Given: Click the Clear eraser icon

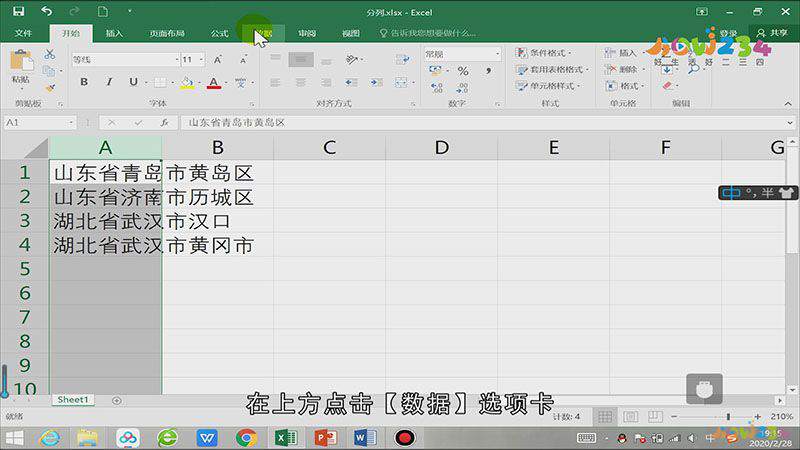Looking at the screenshot, I should tap(667, 86).
